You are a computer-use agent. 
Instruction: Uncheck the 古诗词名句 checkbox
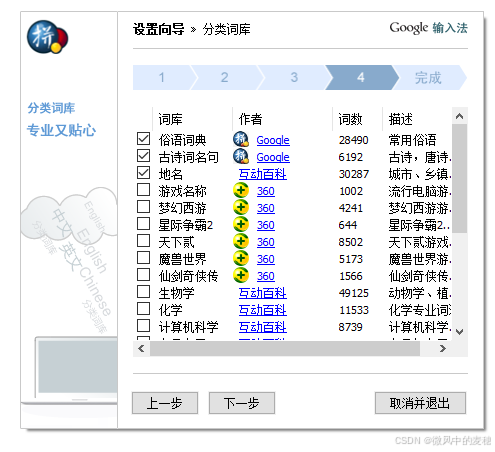[143, 156]
